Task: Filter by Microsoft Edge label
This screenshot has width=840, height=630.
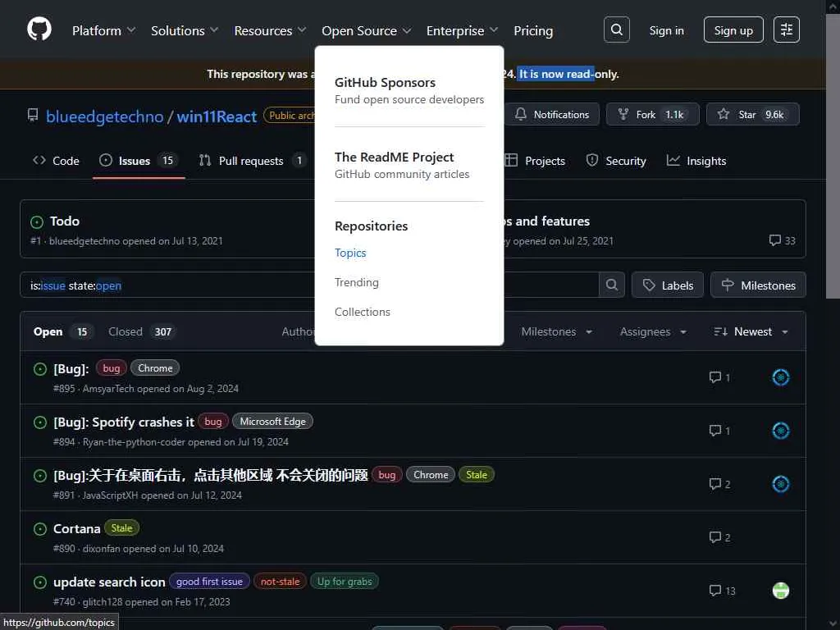Action: point(272,421)
